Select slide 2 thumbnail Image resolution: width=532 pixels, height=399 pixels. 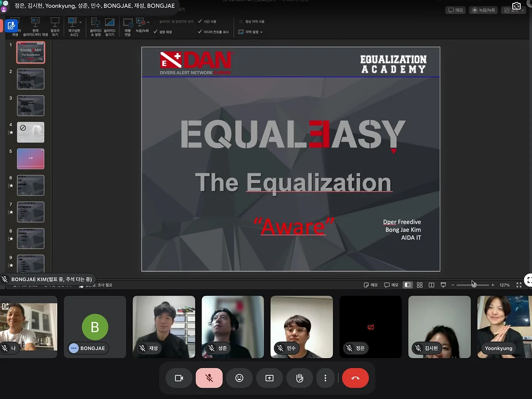31,79
